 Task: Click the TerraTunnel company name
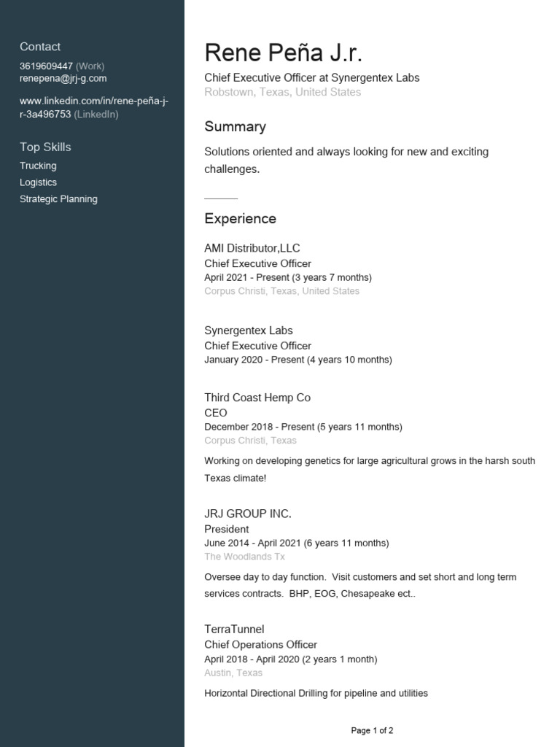point(234,629)
